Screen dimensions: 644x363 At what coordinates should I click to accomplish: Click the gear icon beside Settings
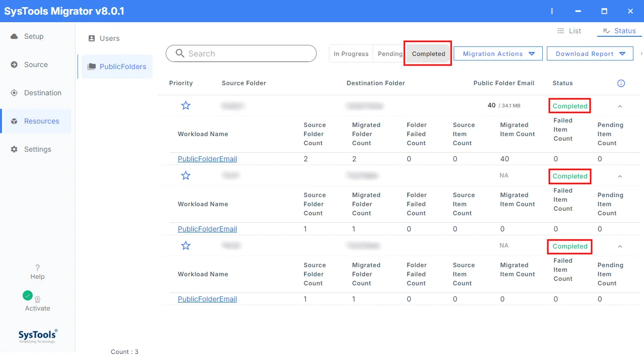click(14, 149)
